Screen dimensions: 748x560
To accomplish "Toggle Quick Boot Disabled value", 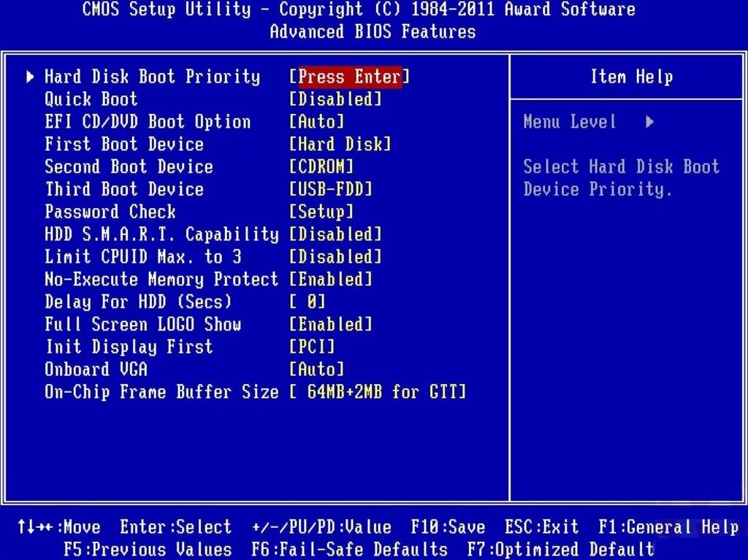I will pyautogui.click(x=335, y=99).
